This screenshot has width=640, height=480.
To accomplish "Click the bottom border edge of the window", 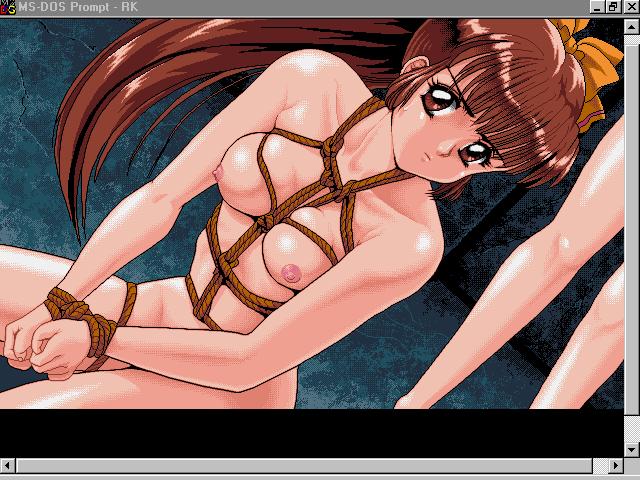I will [x=320, y=477].
